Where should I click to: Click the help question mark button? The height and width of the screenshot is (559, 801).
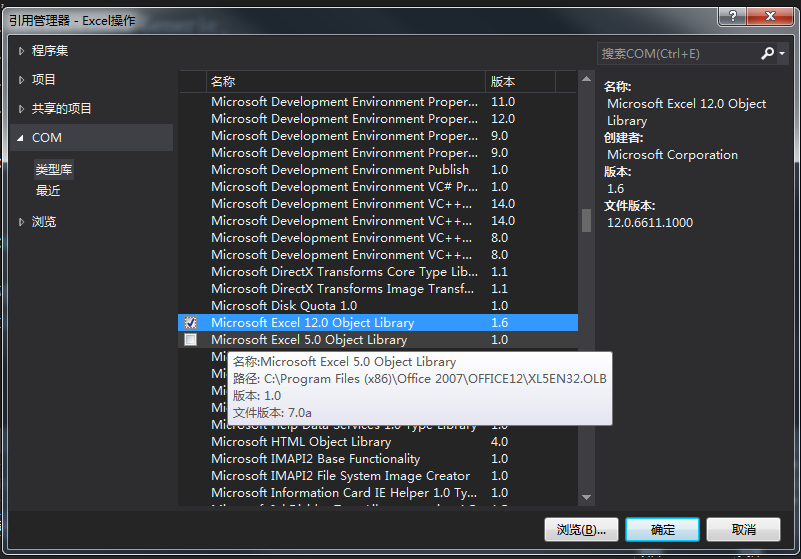pos(732,16)
